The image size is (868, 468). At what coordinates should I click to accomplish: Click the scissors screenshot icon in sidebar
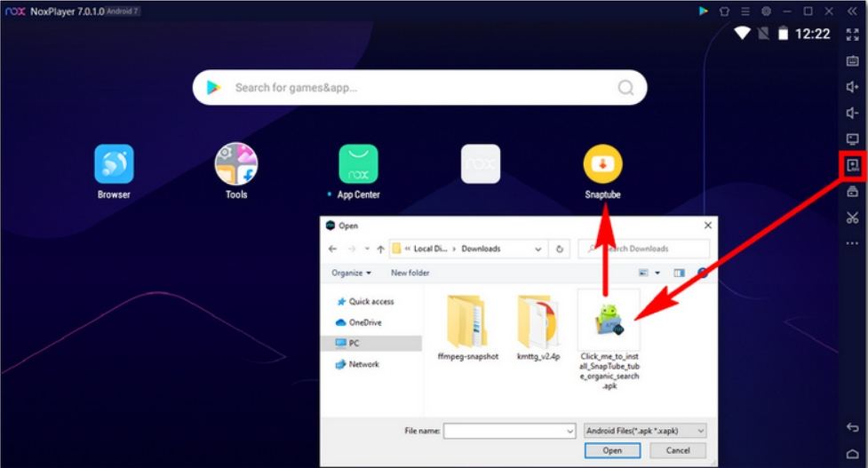click(x=853, y=218)
